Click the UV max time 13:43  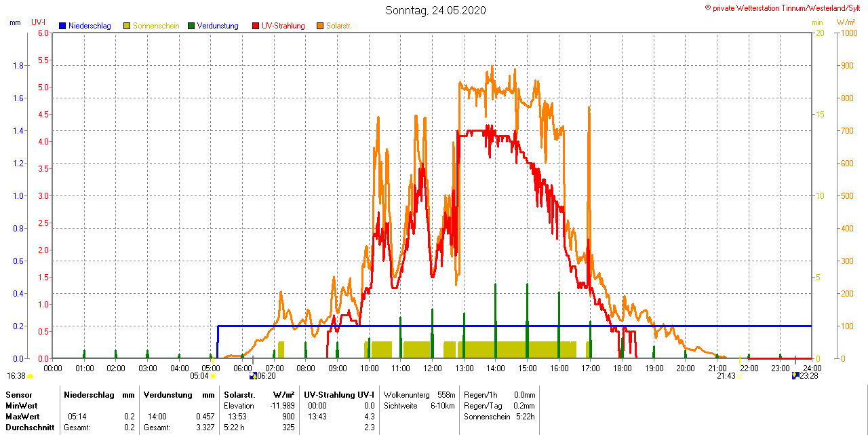(317, 416)
